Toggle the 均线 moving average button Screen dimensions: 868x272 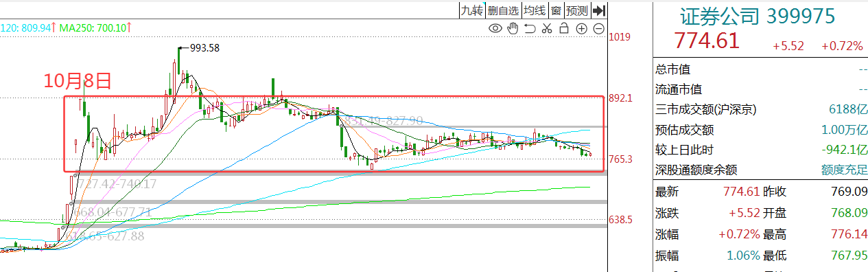pos(535,10)
